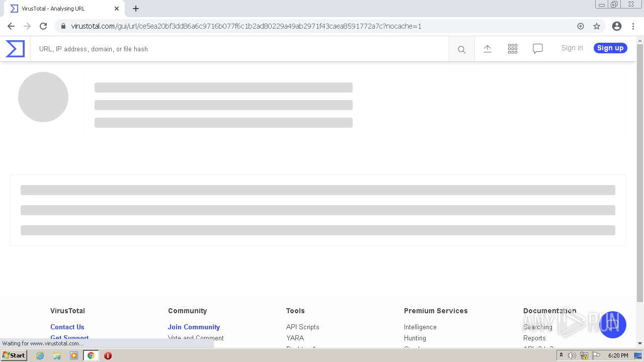Click the Show desktop icon in the system tray

coord(638,355)
